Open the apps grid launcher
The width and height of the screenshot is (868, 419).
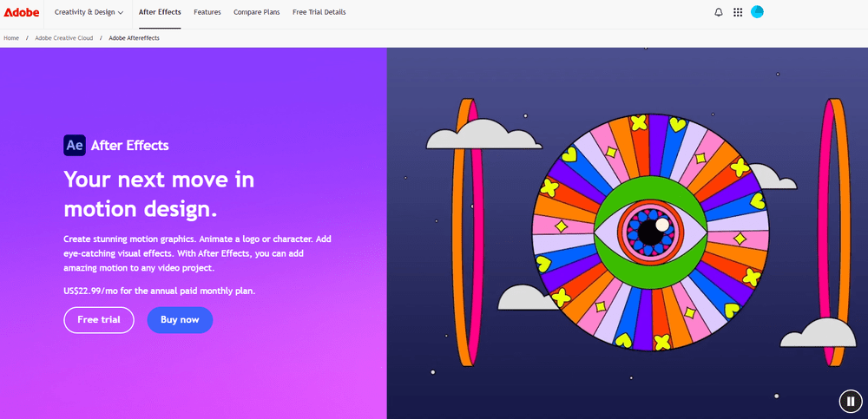click(x=737, y=12)
